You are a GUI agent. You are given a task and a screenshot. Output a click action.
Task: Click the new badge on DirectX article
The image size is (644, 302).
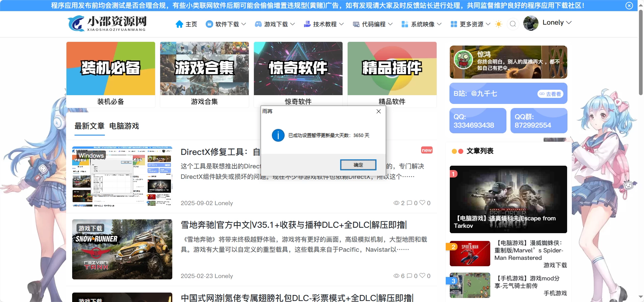[427, 150]
